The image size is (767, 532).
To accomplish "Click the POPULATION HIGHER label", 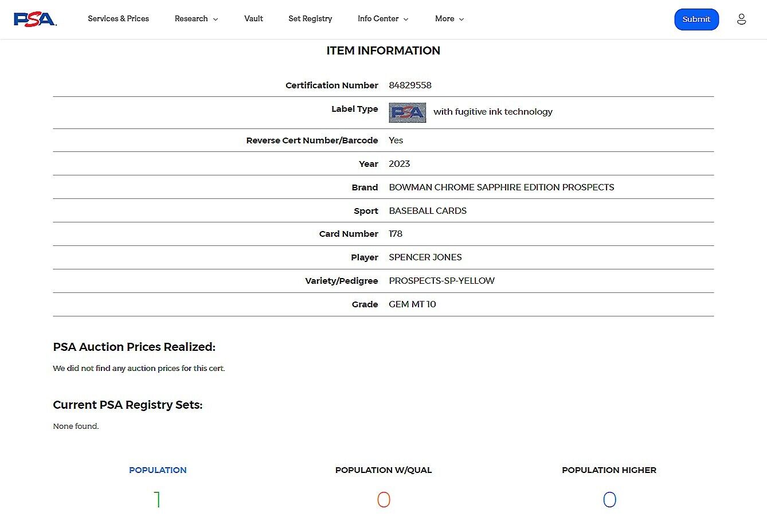I will [609, 470].
